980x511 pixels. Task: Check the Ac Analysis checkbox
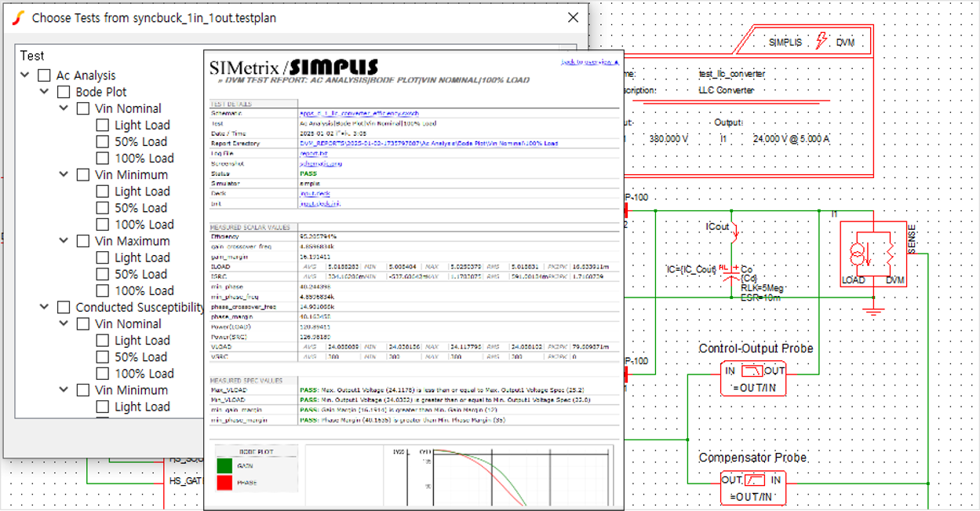coord(45,75)
